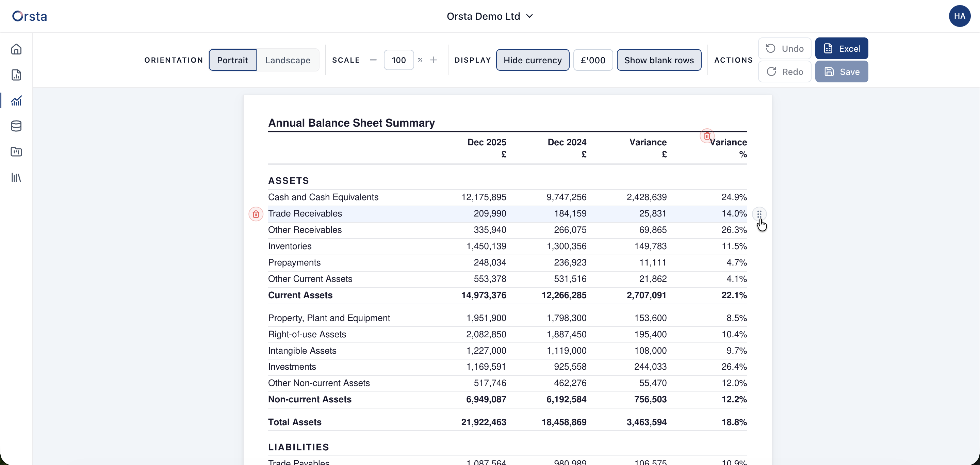The width and height of the screenshot is (980, 465).
Task: Click the Redo button
Action: 784,71
